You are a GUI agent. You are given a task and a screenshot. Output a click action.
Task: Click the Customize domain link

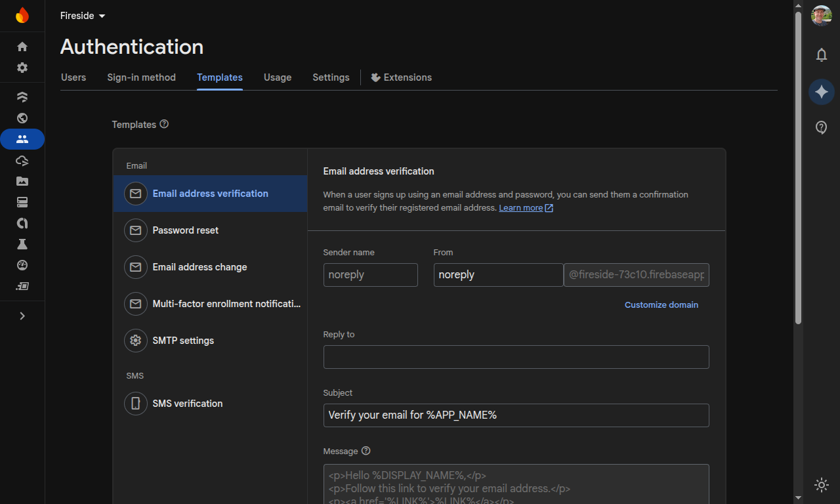661,304
